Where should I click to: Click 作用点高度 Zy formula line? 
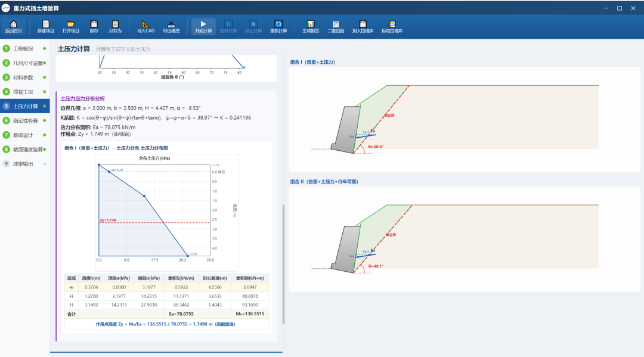[x=166, y=324]
